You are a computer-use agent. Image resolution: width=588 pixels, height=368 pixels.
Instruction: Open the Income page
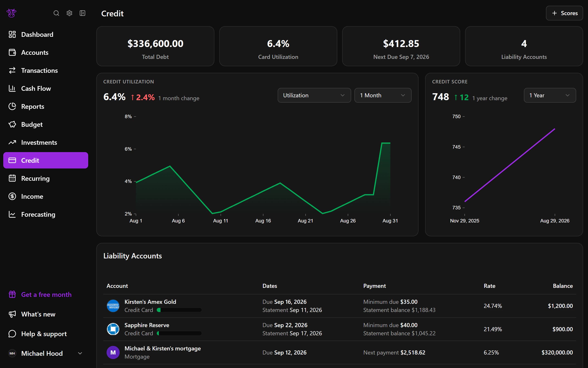click(46, 196)
